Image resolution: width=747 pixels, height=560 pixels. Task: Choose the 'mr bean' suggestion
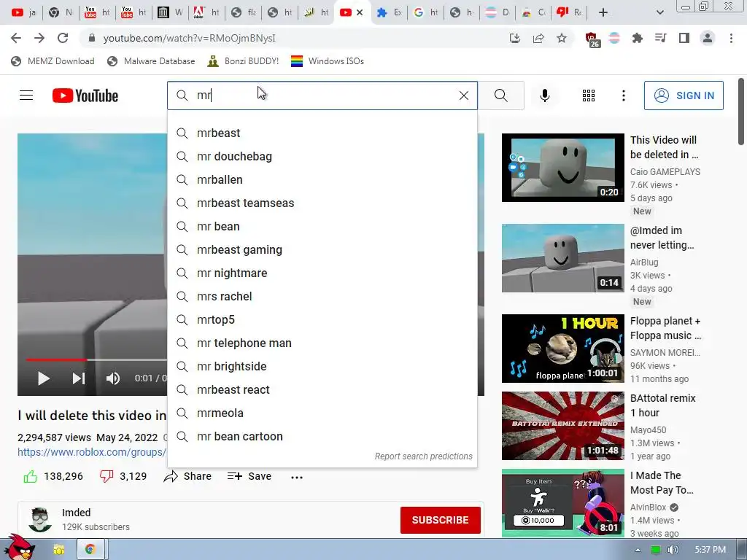(322, 226)
